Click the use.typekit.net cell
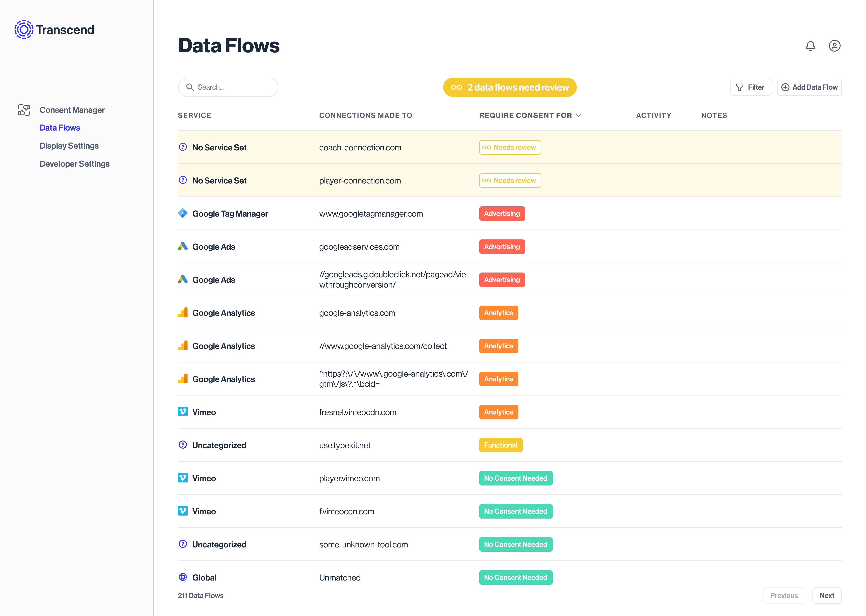This screenshot has width=866, height=616. point(345,445)
